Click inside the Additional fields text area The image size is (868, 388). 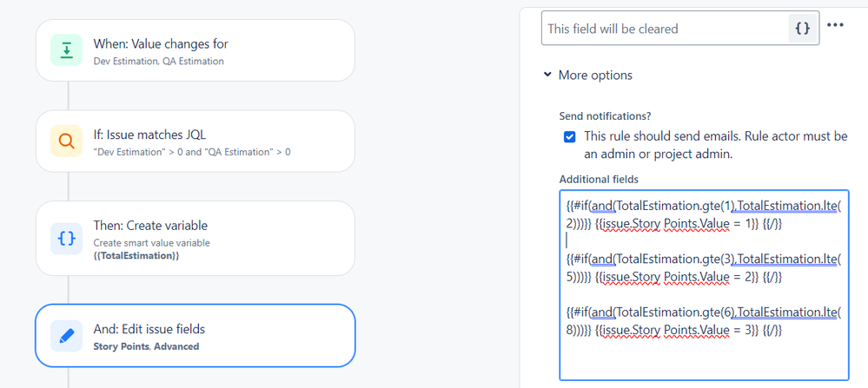pyautogui.click(x=704, y=356)
